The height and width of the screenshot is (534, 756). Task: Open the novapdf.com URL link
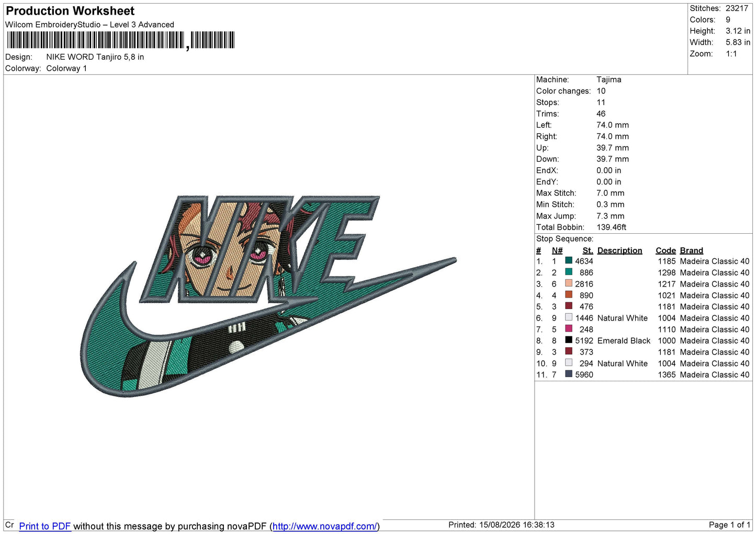pos(324,526)
